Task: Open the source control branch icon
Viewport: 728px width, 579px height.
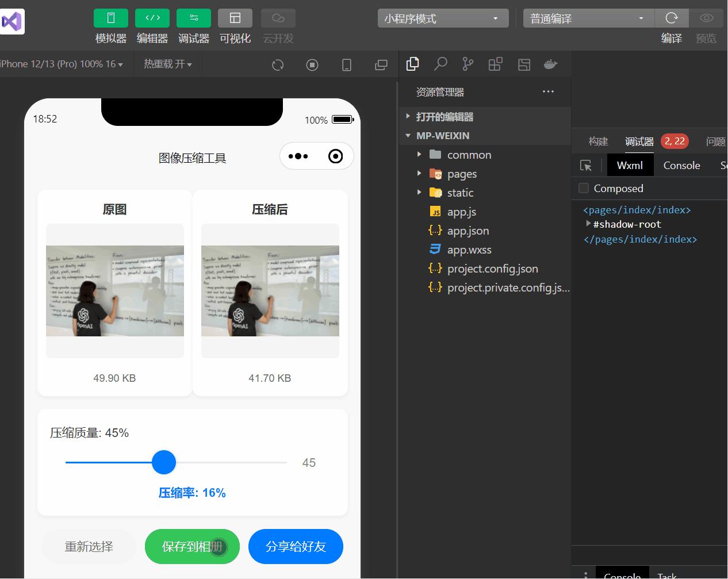Action: click(x=468, y=64)
